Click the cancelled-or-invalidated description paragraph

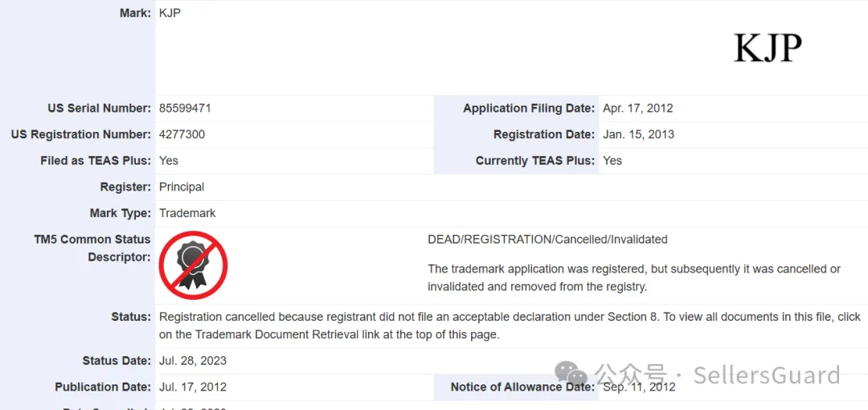pos(633,277)
